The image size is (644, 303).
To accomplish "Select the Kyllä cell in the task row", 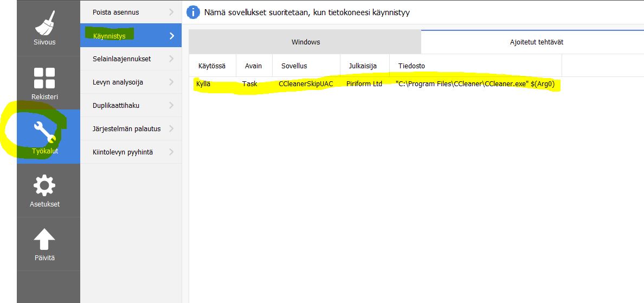I will click(203, 84).
